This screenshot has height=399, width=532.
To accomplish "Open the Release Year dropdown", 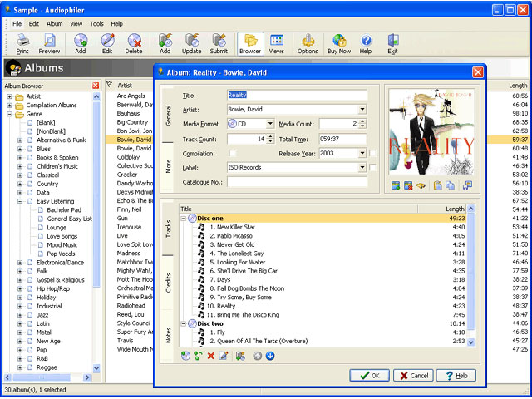I will [362, 153].
